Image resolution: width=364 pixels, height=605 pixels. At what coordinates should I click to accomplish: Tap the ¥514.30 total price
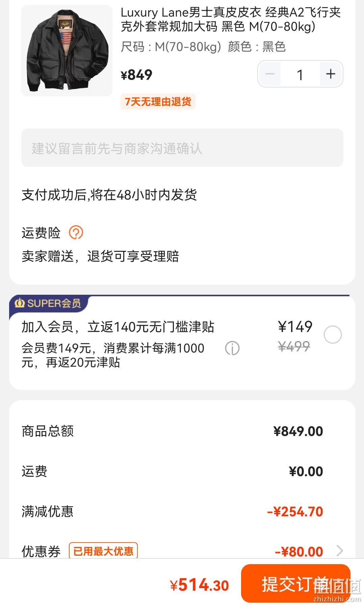tap(199, 585)
